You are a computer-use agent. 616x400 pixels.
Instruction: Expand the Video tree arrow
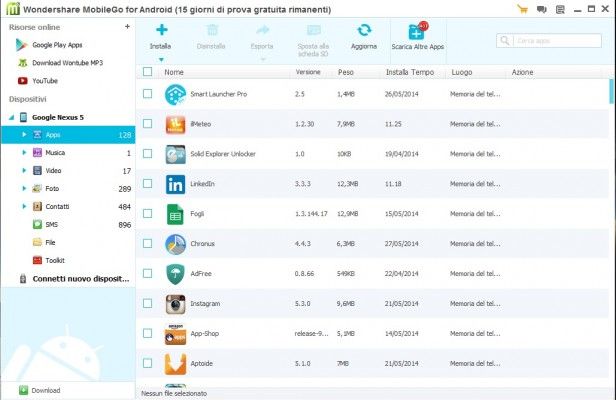(x=24, y=171)
